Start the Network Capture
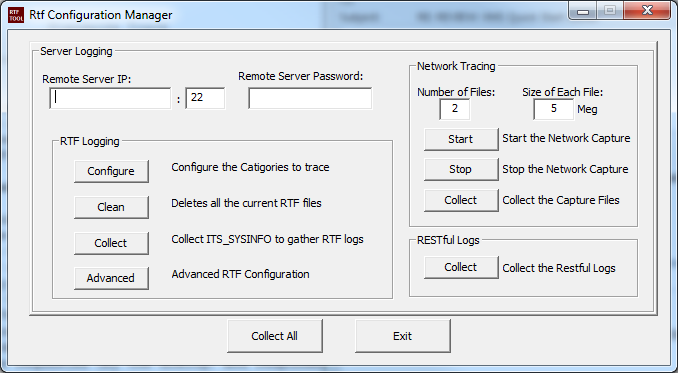 (461, 139)
